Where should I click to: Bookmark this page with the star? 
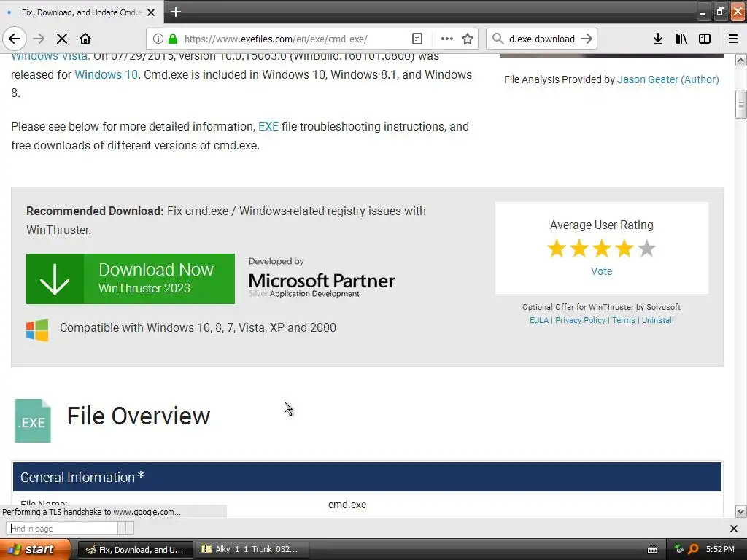coord(468,39)
